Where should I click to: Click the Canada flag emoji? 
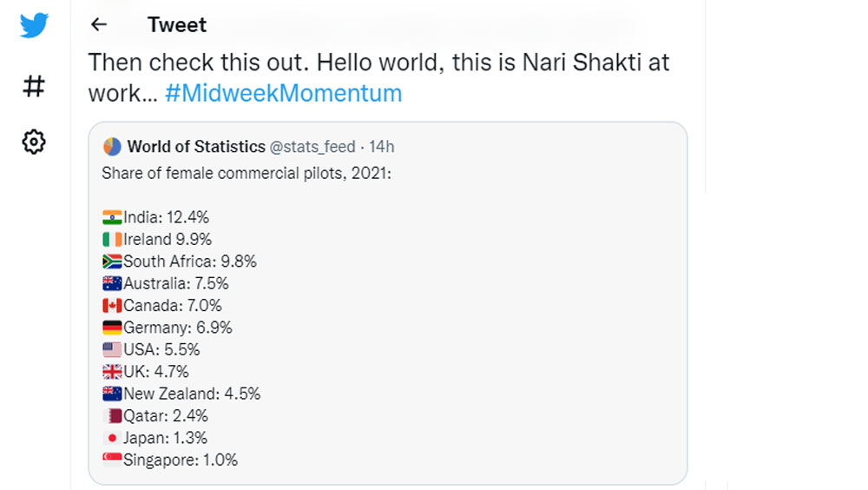[112, 306]
